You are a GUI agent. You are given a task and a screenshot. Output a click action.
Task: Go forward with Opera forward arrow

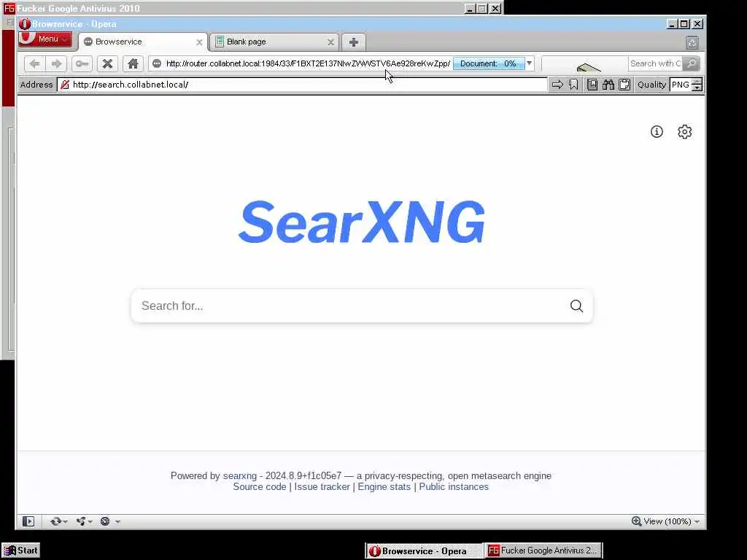tap(56, 63)
